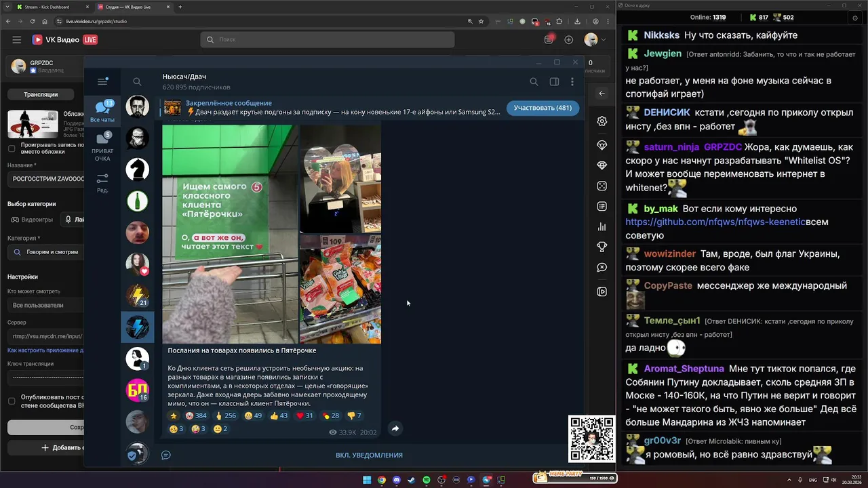Open new browser tab with plus button

click(x=180, y=7)
